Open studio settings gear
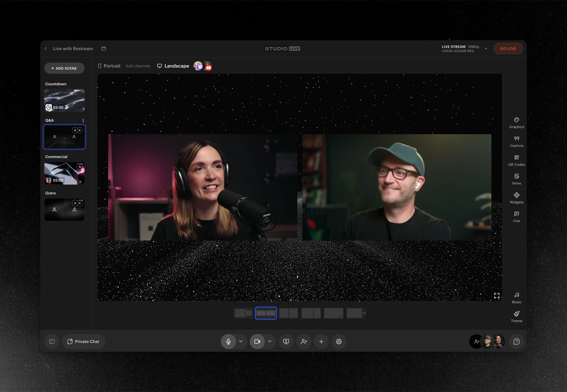The image size is (567, 392). (339, 342)
